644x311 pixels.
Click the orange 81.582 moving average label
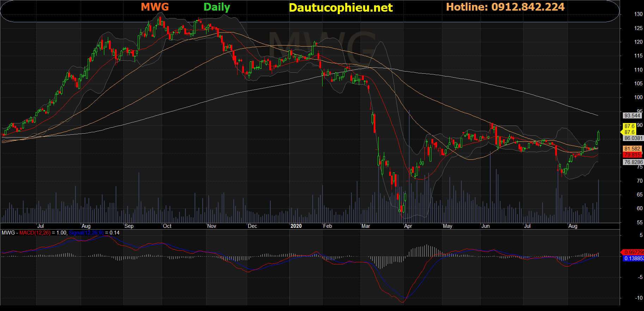[x=632, y=149]
